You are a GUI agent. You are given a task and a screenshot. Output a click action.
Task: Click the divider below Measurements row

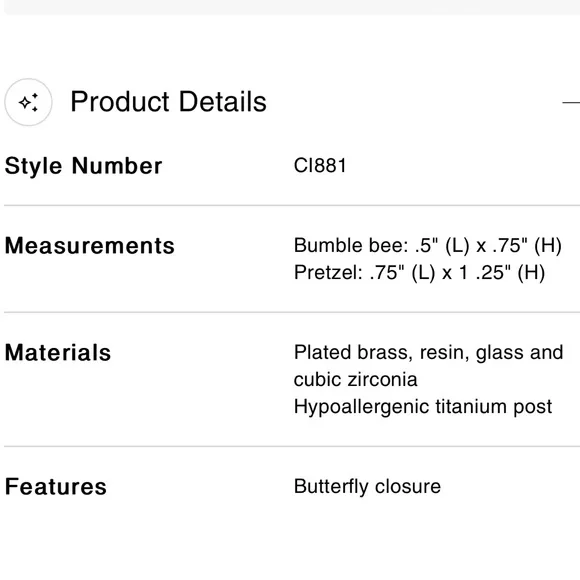[x=292, y=312]
